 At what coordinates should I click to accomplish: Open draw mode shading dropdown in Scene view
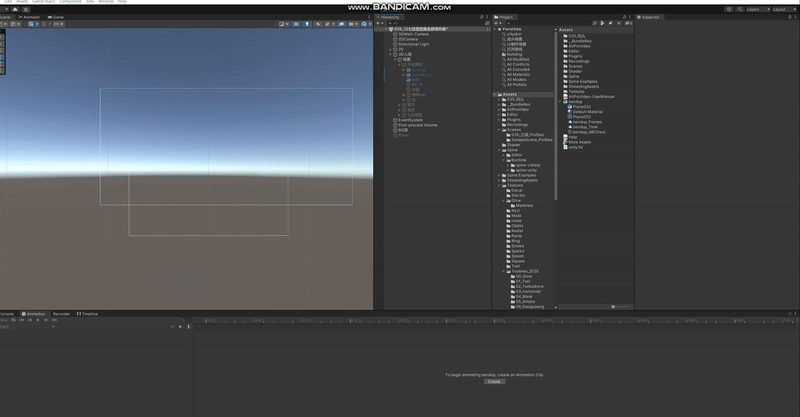283,24
